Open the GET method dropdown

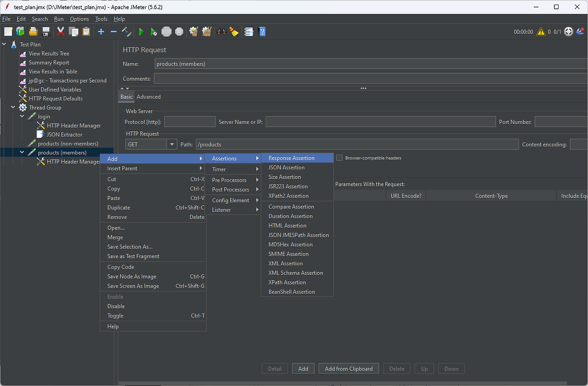172,144
